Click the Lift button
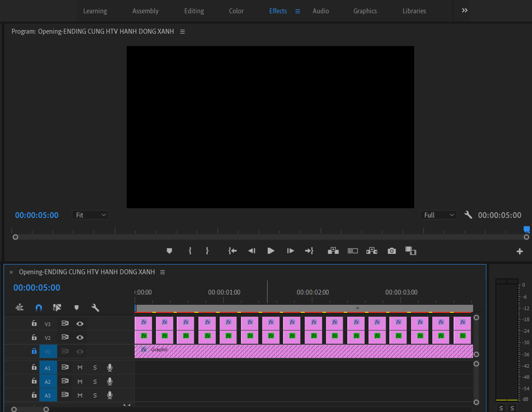This screenshot has height=412, width=532. pos(333,251)
